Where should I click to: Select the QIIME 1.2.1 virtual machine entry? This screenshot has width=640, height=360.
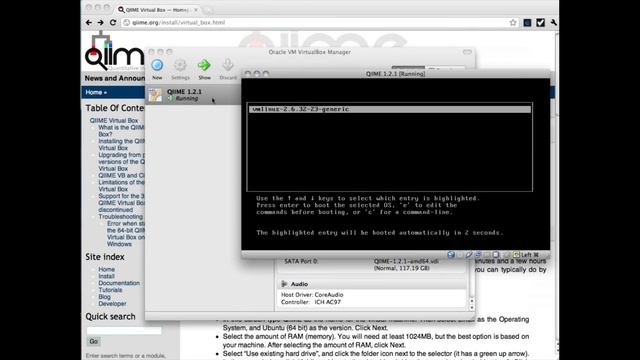tap(193, 95)
